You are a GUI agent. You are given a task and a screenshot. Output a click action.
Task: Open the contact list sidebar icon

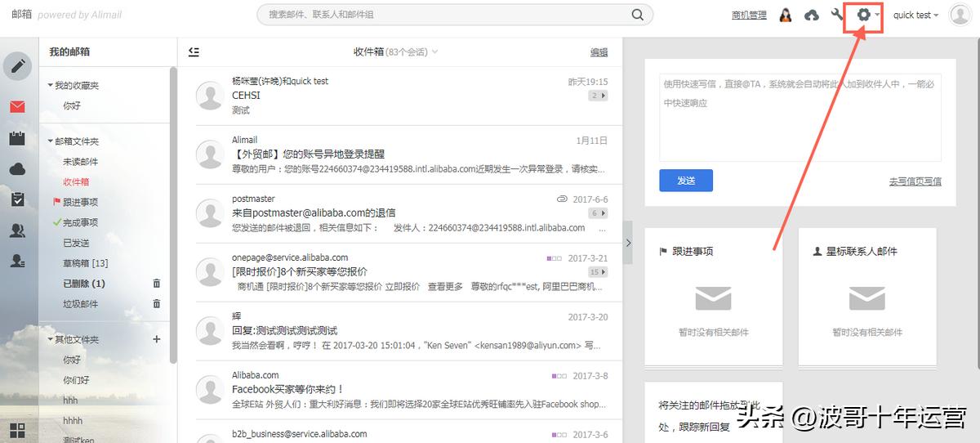(17, 261)
